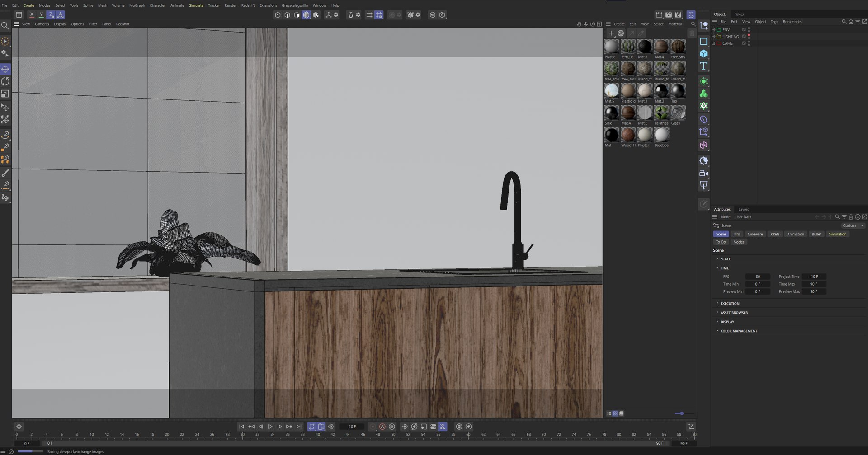Open the viewport search magnifier icon
Screen dimensions: 868x455
tap(5, 26)
